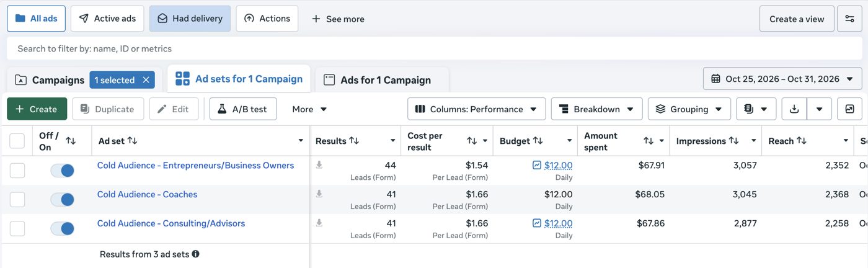This screenshot has width=868, height=268.
Task: Sort by Reach column arrows
Action: click(x=801, y=141)
